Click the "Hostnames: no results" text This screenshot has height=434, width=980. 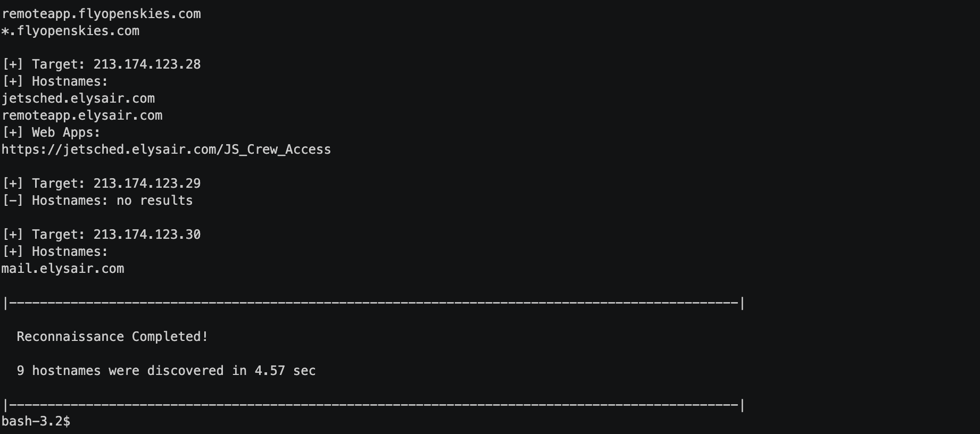click(112, 201)
